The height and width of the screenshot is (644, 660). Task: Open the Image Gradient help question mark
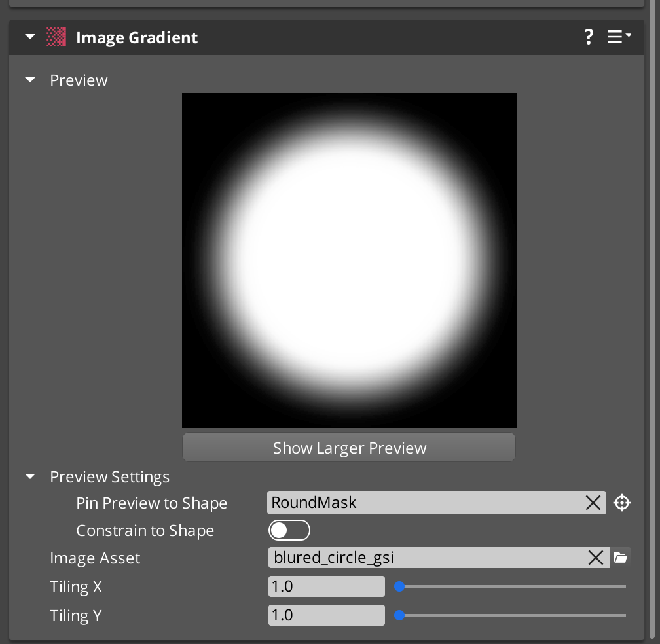click(x=589, y=37)
